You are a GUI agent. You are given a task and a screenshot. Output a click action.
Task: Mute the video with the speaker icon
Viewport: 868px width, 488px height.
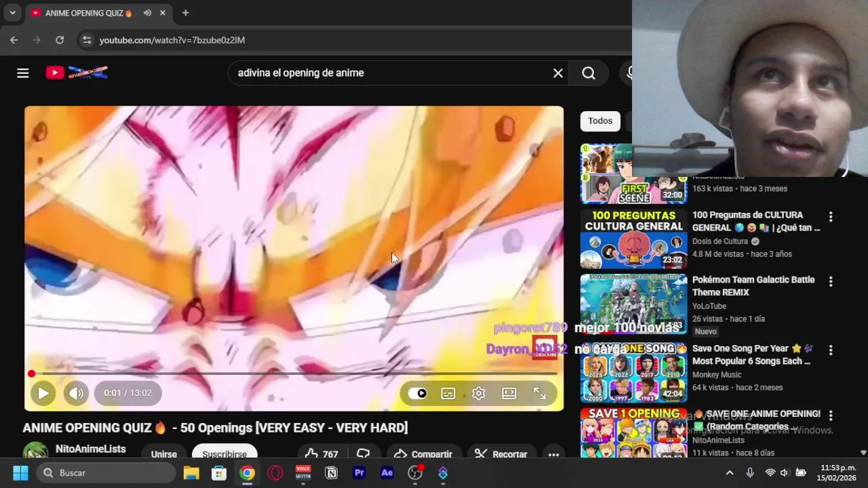pyautogui.click(x=76, y=393)
